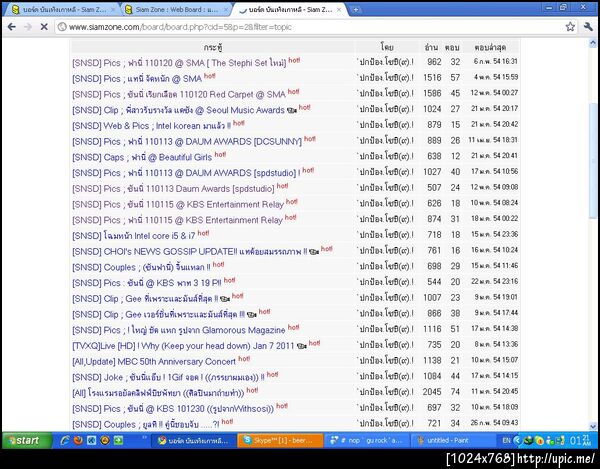Screen dimensions: 600x469
Task: Close the active third tab
Action: 339,10
